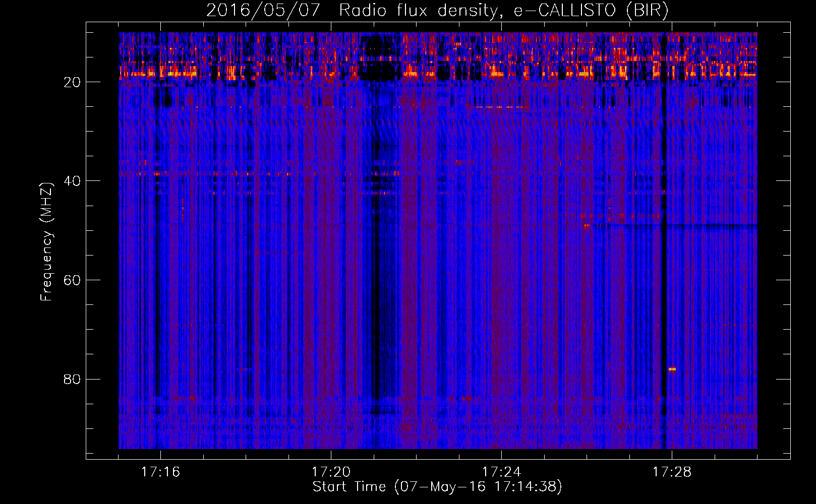Click the plot title "Radio flux density, e-CALLISTO (BIR)"
This screenshot has width=816, height=504.
[x=503, y=11]
